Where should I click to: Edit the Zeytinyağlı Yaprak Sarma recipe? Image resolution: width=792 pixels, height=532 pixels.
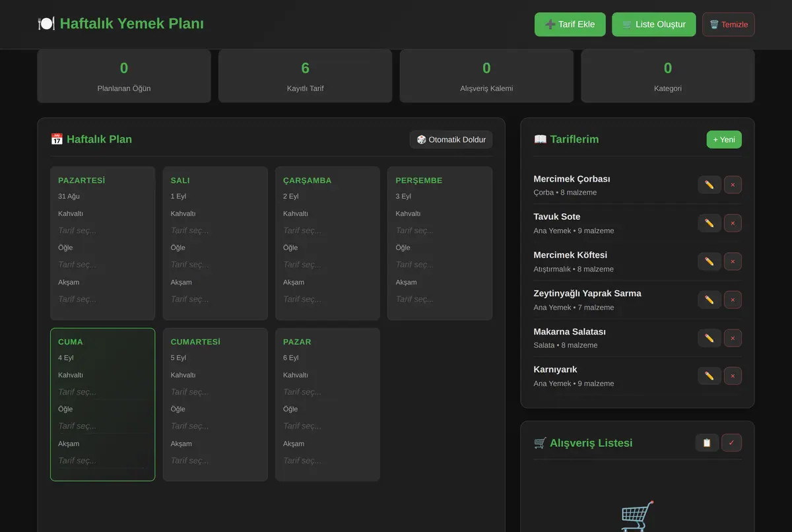click(x=709, y=300)
